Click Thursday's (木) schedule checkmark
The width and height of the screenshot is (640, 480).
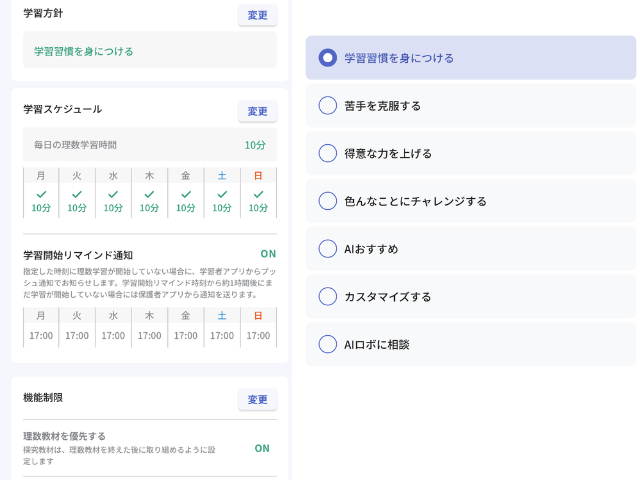coord(149,194)
